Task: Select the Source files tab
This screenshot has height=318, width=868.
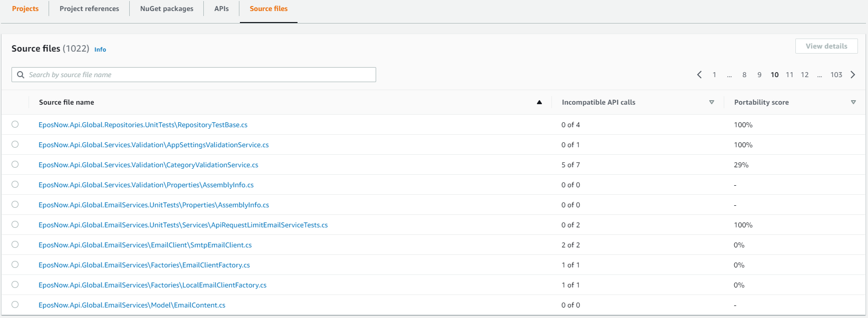Action: [x=268, y=9]
